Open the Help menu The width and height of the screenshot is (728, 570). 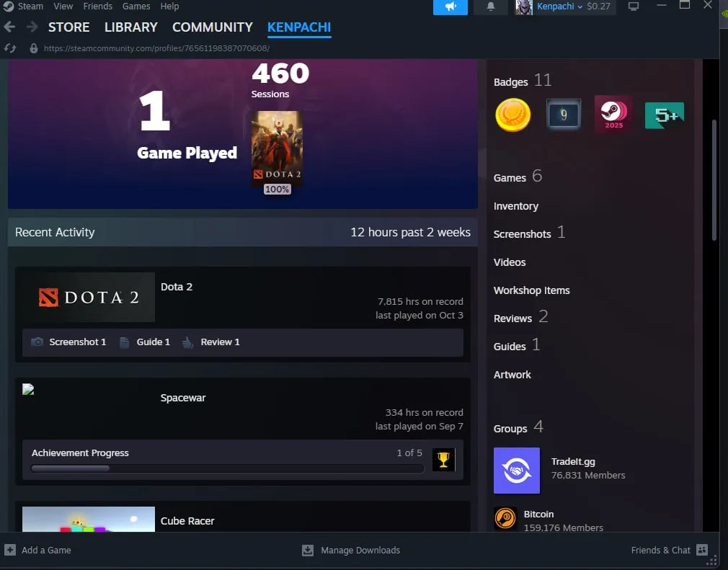click(x=169, y=6)
